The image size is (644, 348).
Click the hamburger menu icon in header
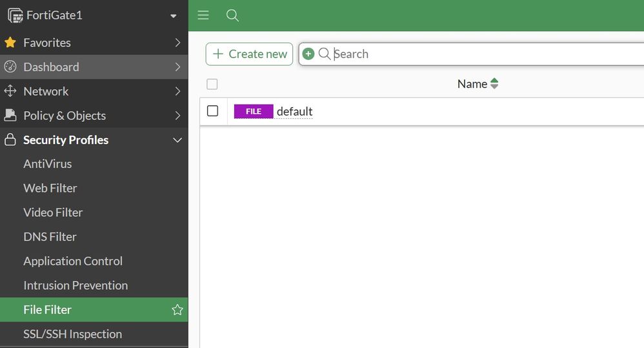tap(203, 15)
